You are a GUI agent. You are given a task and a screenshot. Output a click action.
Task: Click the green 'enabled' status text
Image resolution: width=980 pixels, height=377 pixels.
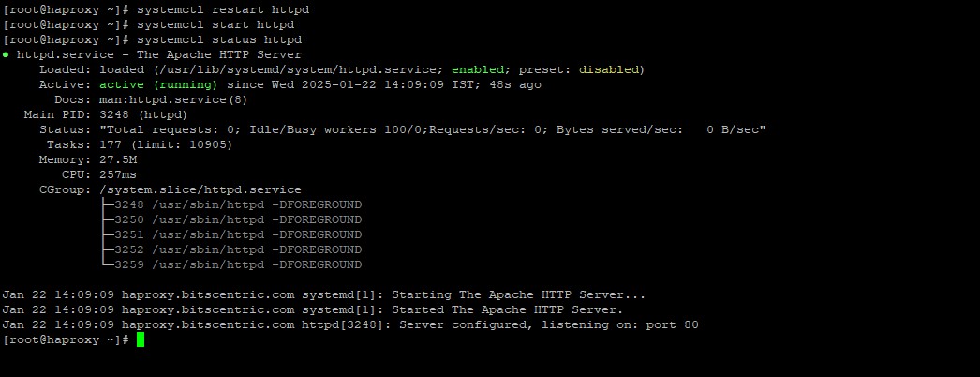[x=478, y=69]
